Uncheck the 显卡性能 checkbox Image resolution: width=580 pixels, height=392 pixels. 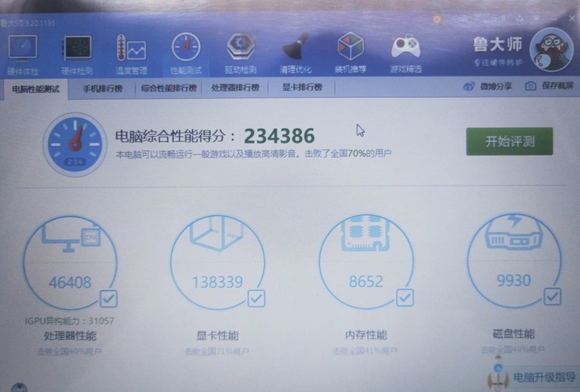[x=257, y=298]
